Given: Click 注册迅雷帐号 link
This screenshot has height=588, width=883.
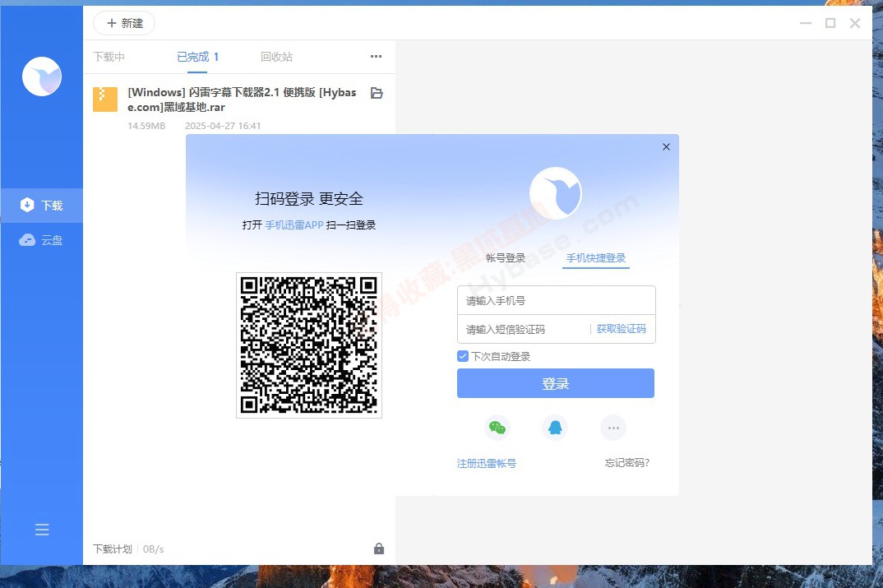Looking at the screenshot, I should coord(487,464).
